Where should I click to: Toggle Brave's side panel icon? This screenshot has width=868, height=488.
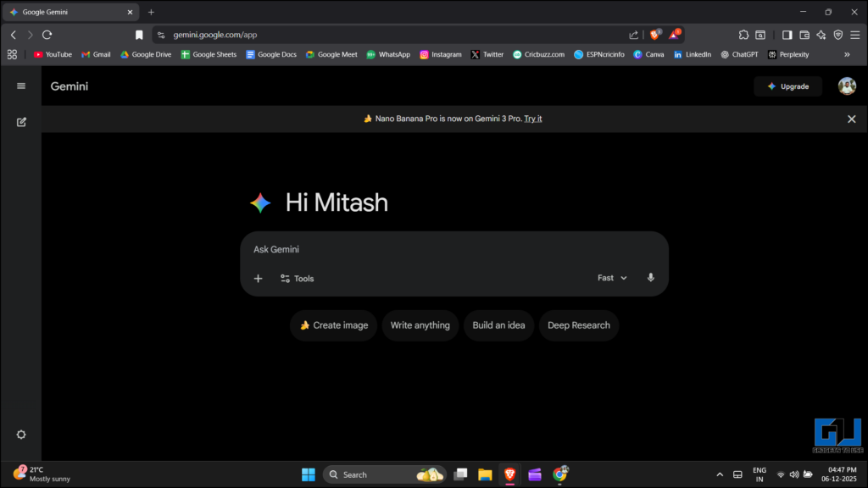click(787, 35)
